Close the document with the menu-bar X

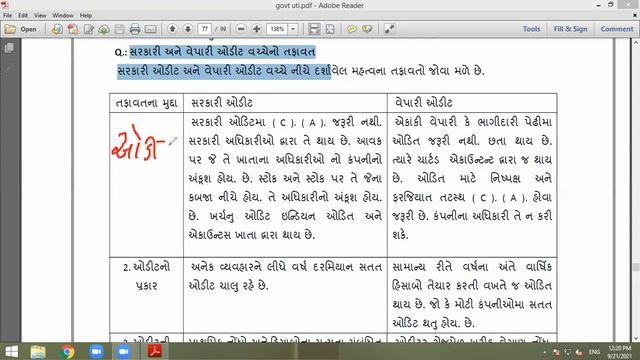point(635,16)
